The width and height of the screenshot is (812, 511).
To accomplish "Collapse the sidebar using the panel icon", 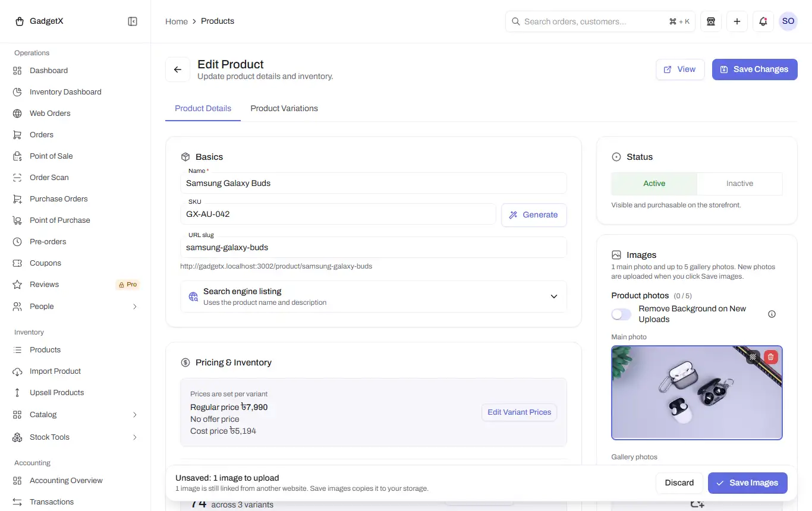I will click(x=133, y=21).
